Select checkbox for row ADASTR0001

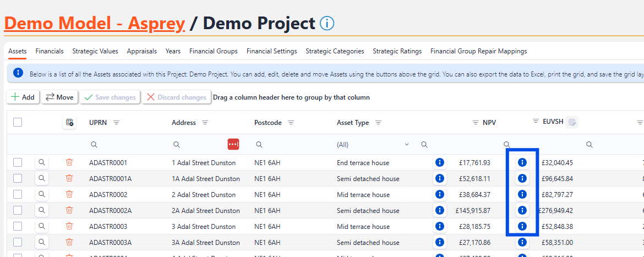click(x=18, y=162)
